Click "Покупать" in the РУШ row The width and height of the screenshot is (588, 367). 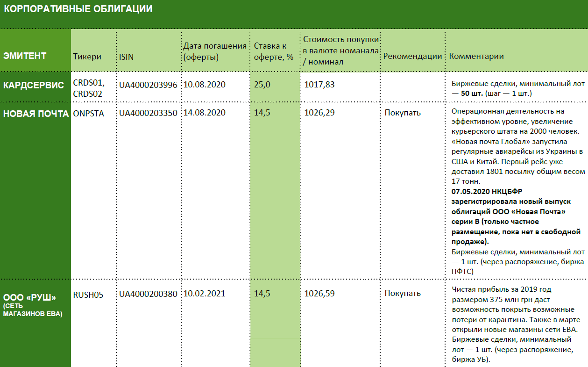403,294
